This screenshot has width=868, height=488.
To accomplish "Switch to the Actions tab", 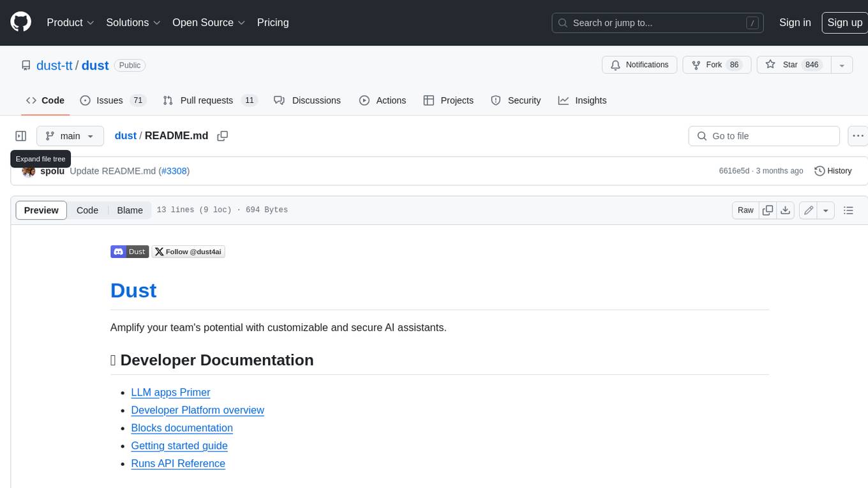I will tap(382, 100).
